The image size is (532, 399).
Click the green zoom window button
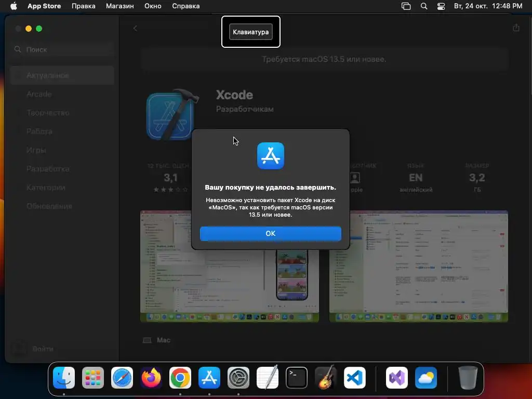[39, 29]
